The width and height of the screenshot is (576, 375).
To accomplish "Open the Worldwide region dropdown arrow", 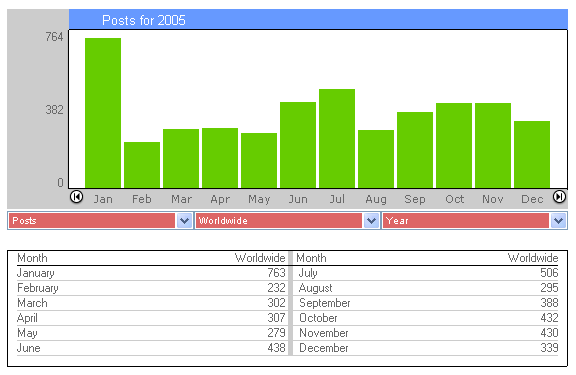I will pos(371,221).
